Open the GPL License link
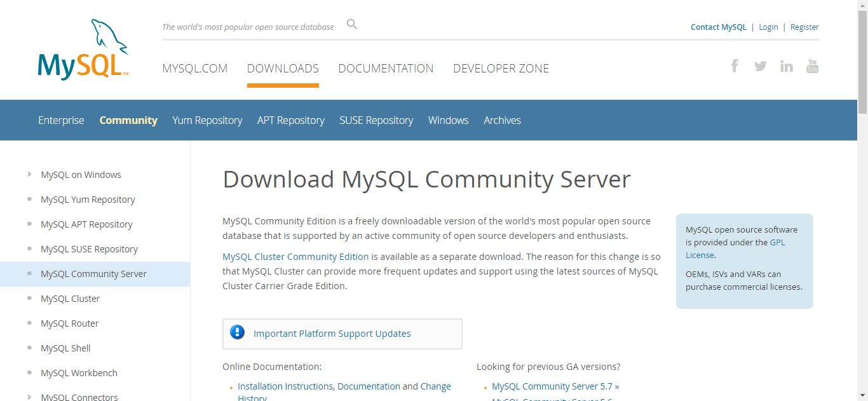This screenshot has height=401, width=868. (x=735, y=248)
